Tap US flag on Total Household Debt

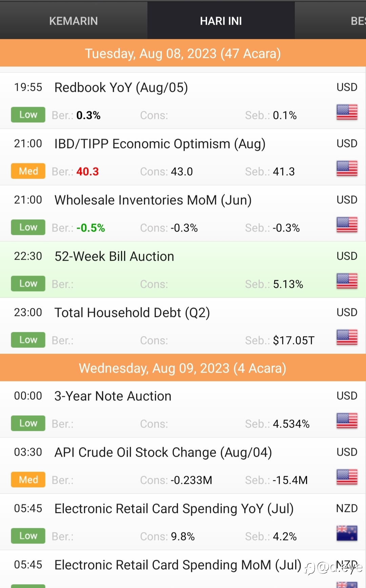pyautogui.click(x=347, y=337)
